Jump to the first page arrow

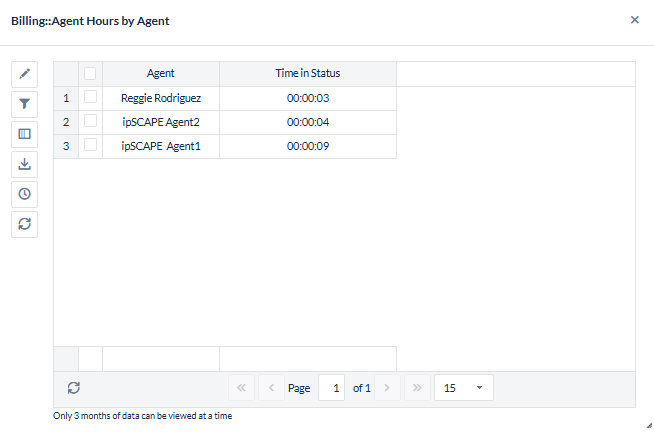pos(241,388)
